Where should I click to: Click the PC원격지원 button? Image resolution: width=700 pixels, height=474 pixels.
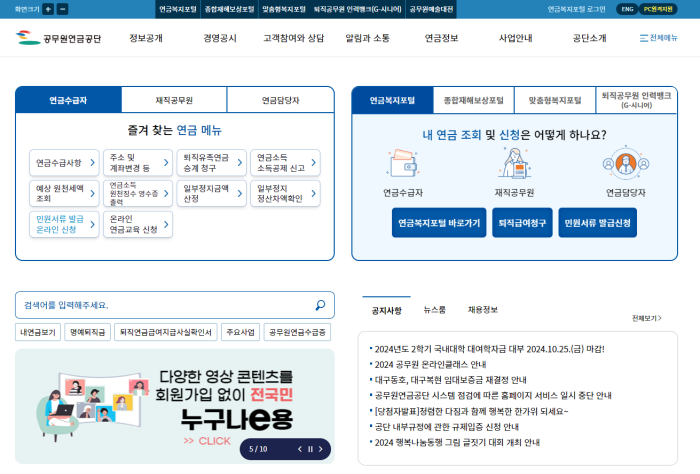point(658,9)
